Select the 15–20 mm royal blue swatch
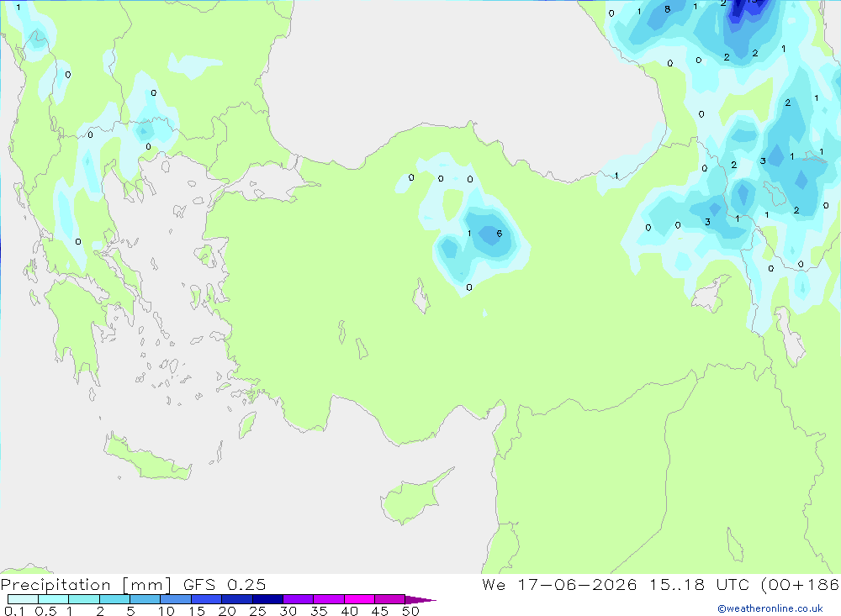 point(207,599)
